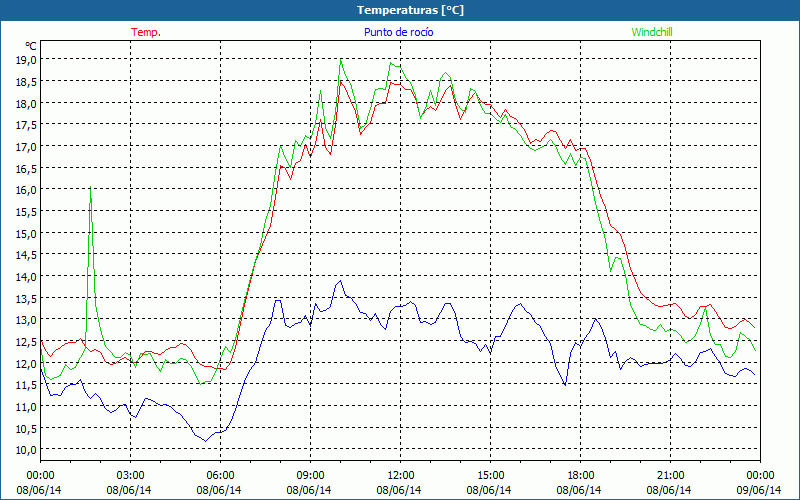Click the blue dew point peak near 10:00
Image resolution: width=800 pixels, height=500 pixels.
click(340, 281)
